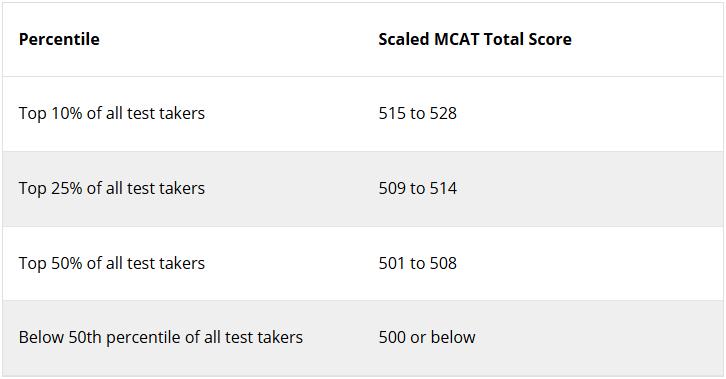Select the Scaled MCAT Total Score header
The image size is (726, 379).
(x=475, y=39)
